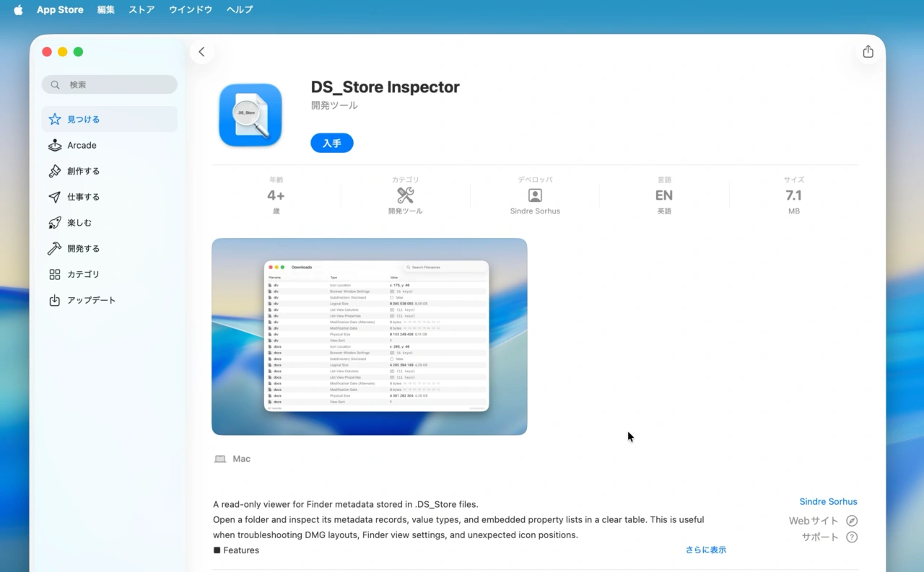Image resolution: width=924 pixels, height=572 pixels.
Task: Open the developer page via Sindre Sorhus link
Action: pyautogui.click(x=828, y=501)
